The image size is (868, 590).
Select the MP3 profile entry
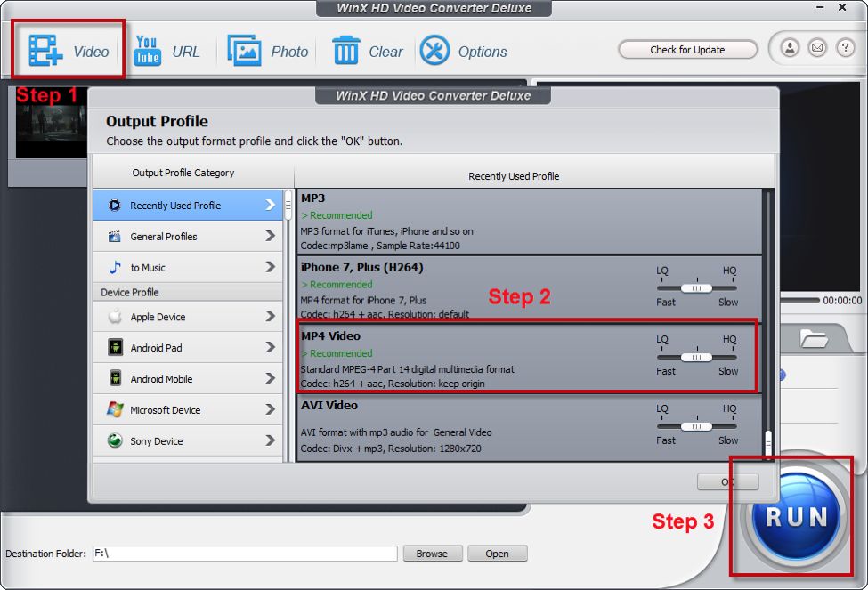pyautogui.click(x=529, y=222)
